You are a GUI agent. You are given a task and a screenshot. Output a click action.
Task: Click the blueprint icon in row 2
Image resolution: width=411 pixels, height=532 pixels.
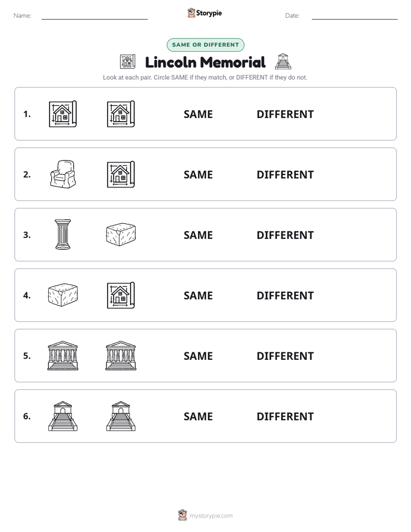coord(121,174)
